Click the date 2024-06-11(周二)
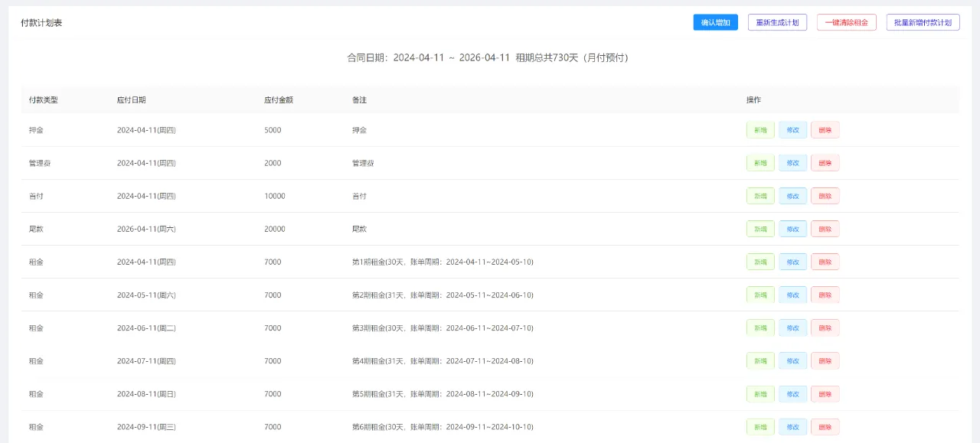Image resolution: width=980 pixels, height=443 pixels. (146, 327)
